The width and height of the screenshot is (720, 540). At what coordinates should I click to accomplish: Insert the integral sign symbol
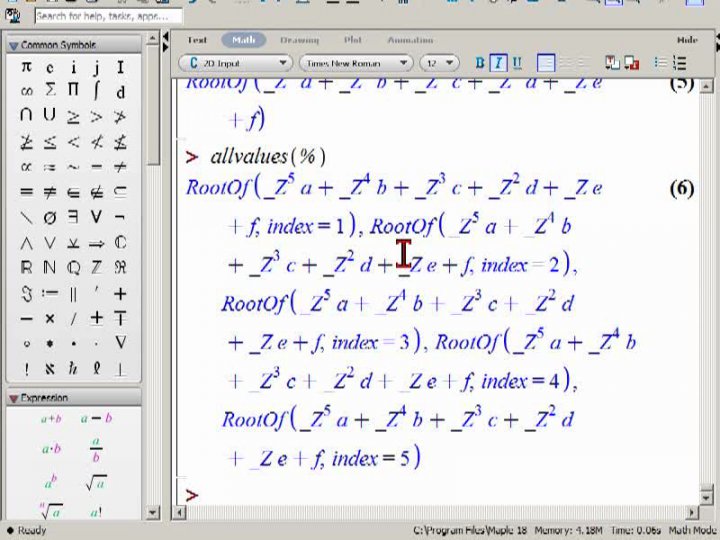pos(96,90)
